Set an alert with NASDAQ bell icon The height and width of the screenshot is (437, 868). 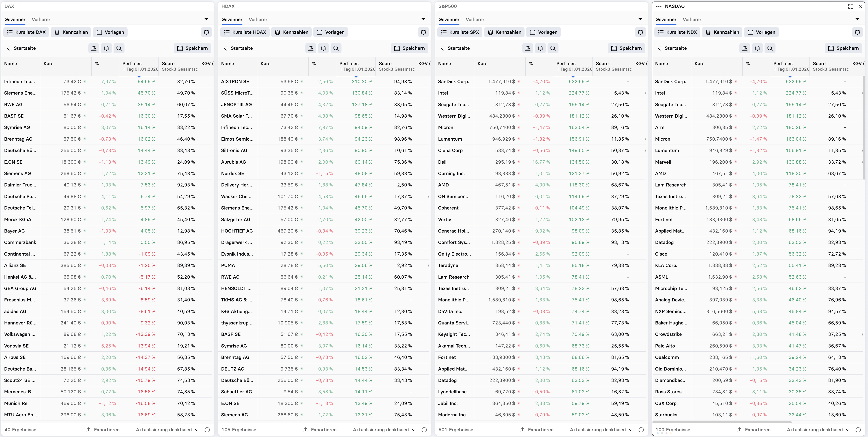coord(758,48)
